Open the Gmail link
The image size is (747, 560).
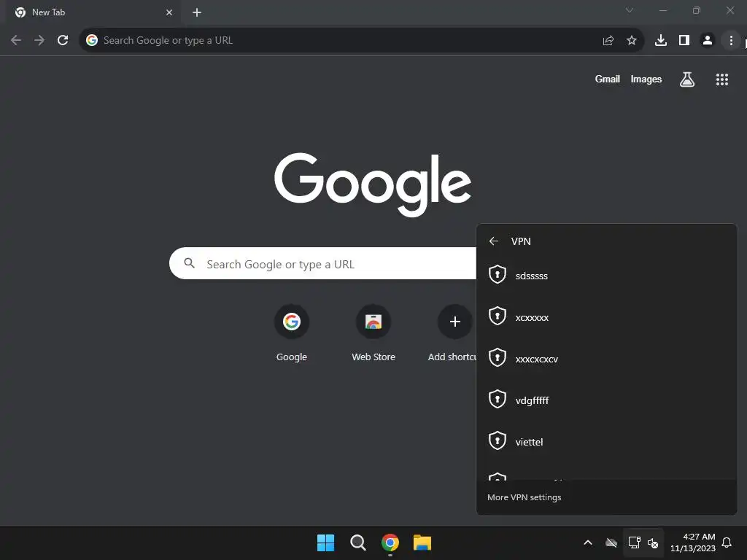[x=608, y=79]
